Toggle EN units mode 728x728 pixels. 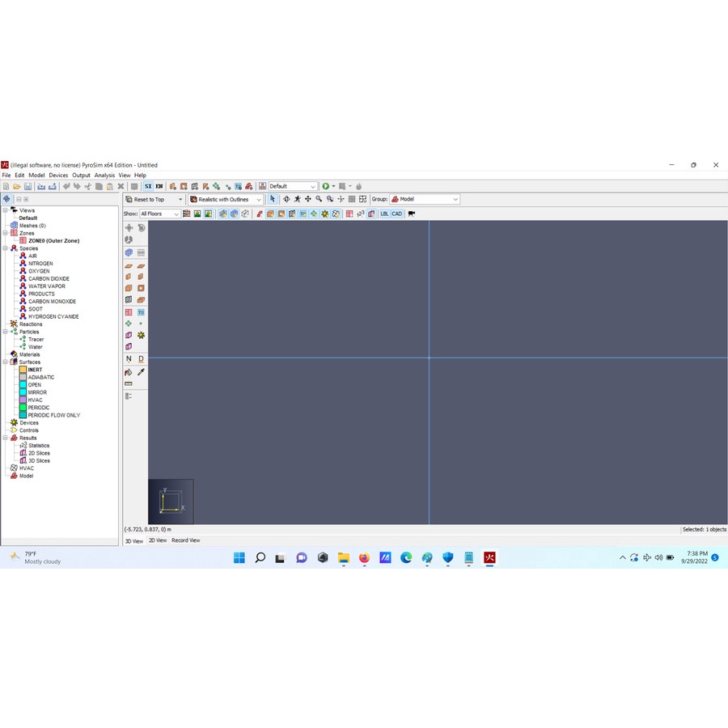point(159,187)
